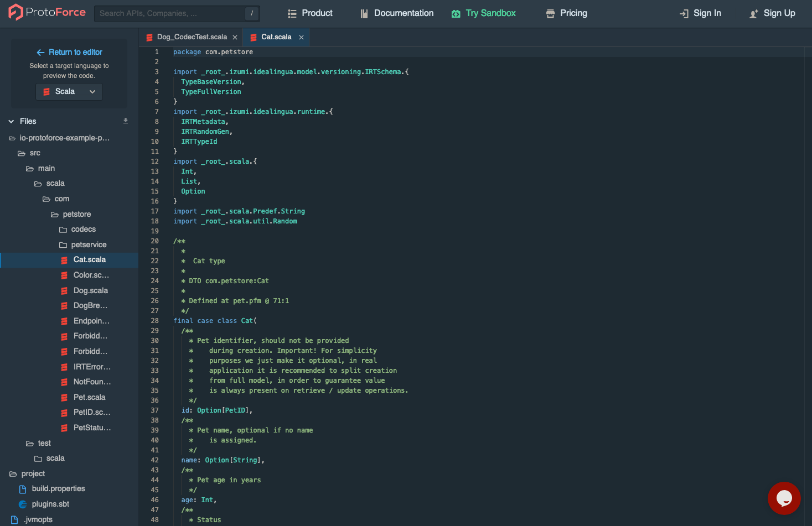Click the build.properties file icon
Screen dimensions: 812x526
pyautogui.click(x=23, y=489)
